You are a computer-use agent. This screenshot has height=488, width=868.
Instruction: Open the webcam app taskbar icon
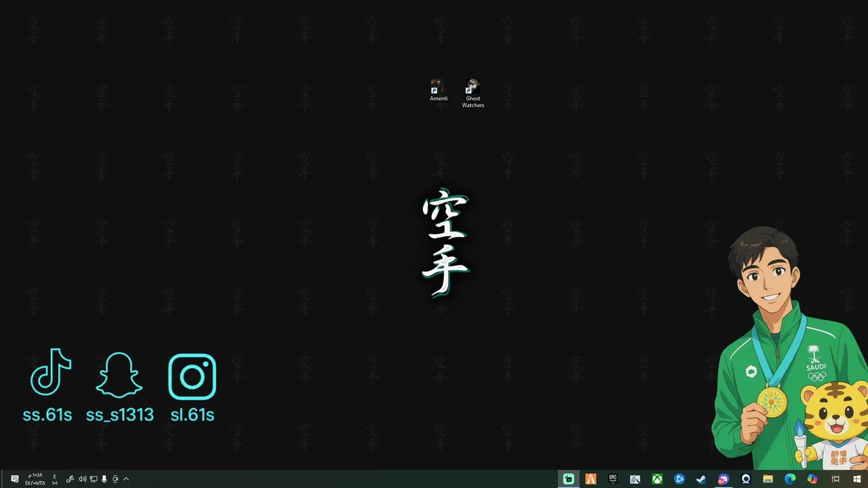746,479
